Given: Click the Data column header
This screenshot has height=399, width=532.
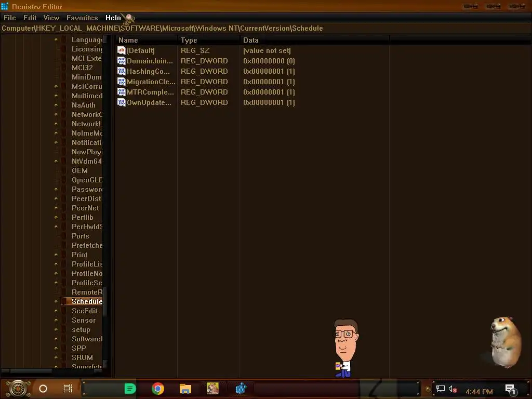Looking at the screenshot, I should pyautogui.click(x=314, y=40).
